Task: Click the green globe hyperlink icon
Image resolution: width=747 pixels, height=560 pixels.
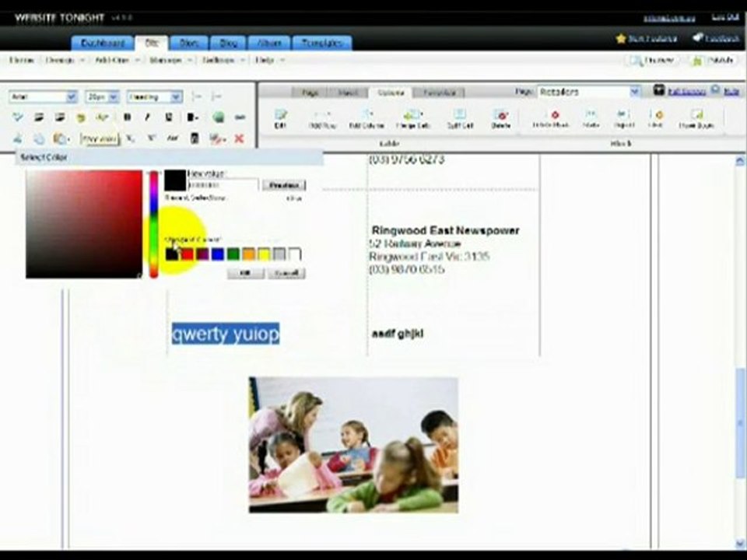Action: 218,117
